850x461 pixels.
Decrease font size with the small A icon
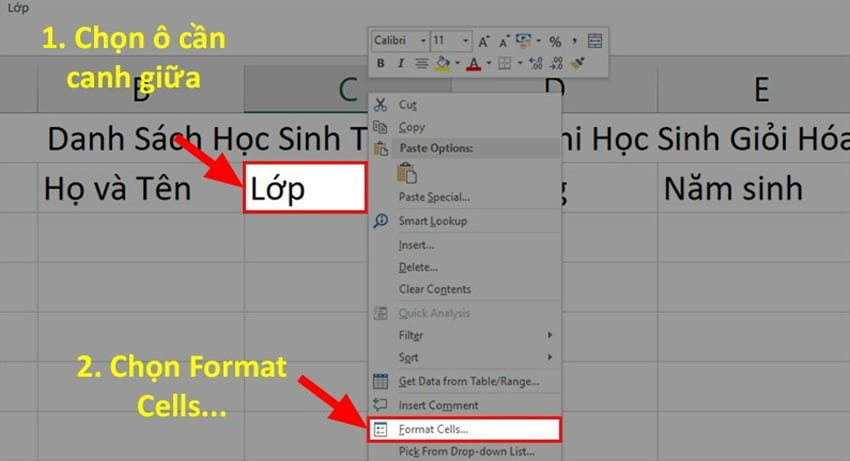coord(504,42)
